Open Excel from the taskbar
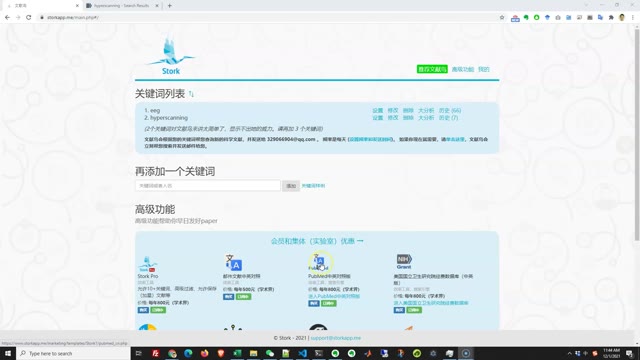The height and width of the screenshot is (360, 640). pos(237,353)
